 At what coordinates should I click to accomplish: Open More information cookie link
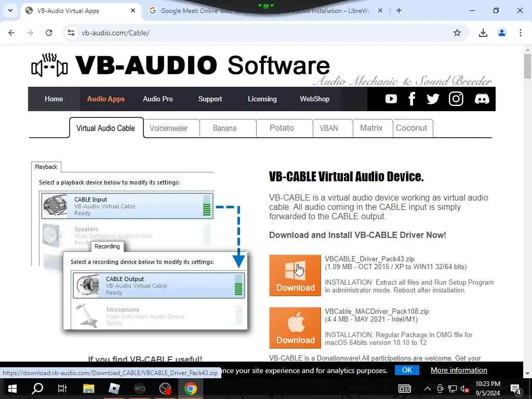click(459, 370)
